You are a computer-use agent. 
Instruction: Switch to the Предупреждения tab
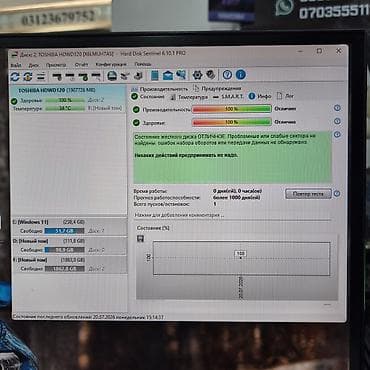point(217,88)
